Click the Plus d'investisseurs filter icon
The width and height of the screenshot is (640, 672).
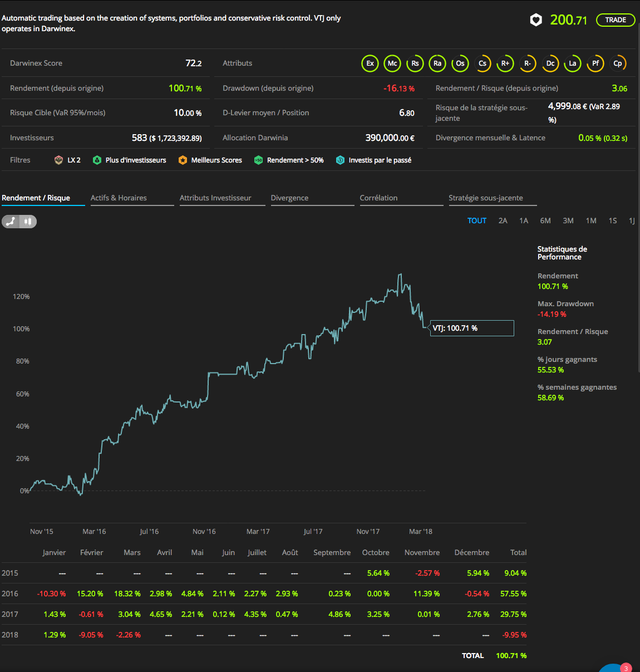click(x=97, y=160)
